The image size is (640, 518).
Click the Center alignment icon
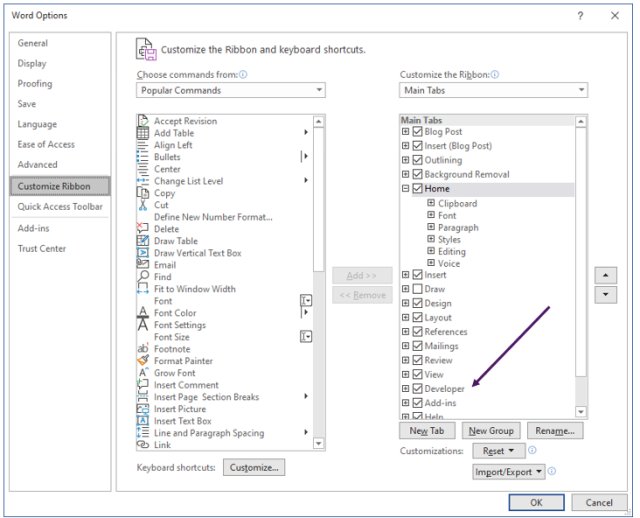click(143, 169)
